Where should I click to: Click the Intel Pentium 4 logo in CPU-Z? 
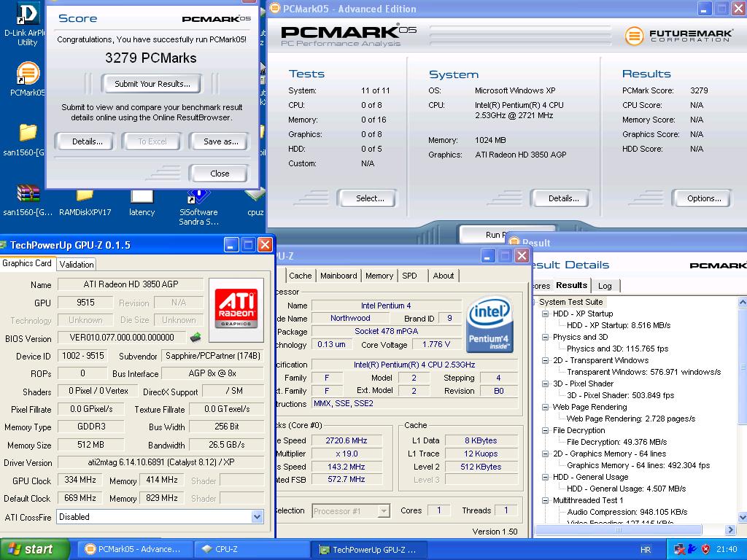pos(489,324)
